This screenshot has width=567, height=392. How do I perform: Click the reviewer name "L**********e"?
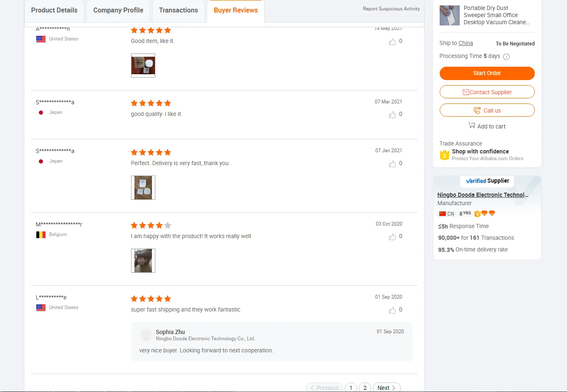pos(51,297)
